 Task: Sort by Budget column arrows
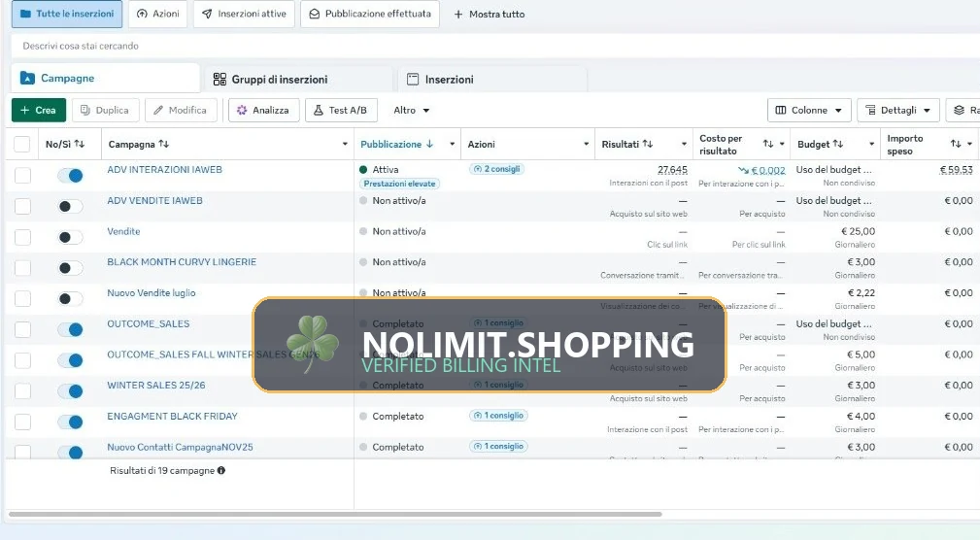pos(837,144)
